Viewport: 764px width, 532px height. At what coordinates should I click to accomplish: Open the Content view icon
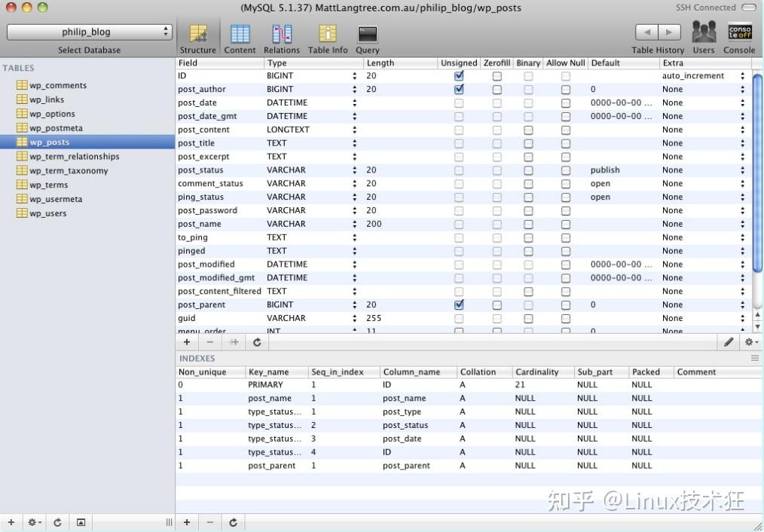(240, 34)
